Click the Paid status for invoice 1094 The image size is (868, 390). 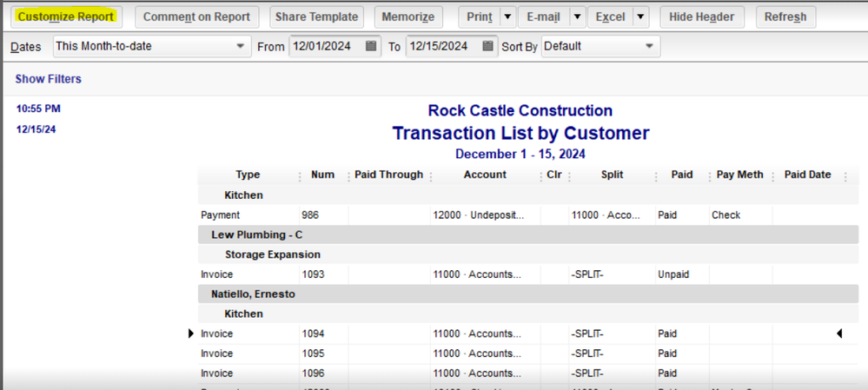667,334
